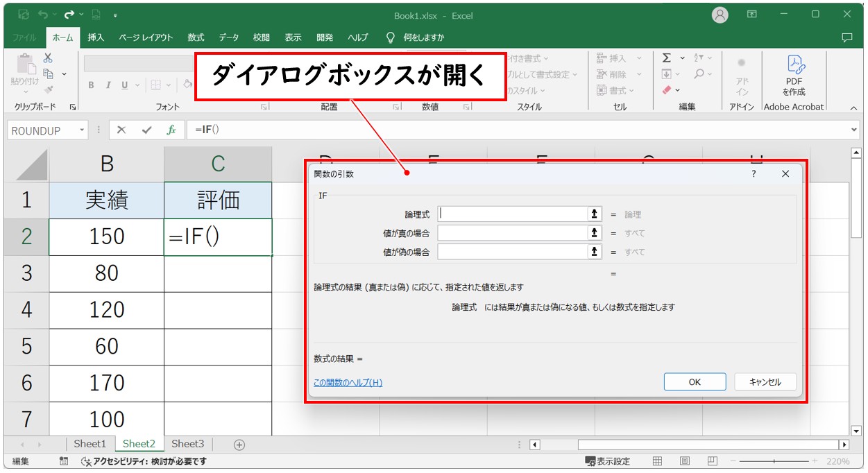
Task: Select the Sheet1 worksheet tab
Action: coord(90,444)
